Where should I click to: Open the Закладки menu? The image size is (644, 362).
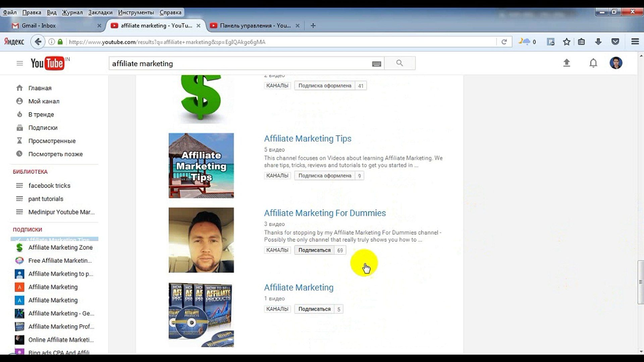point(101,12)
